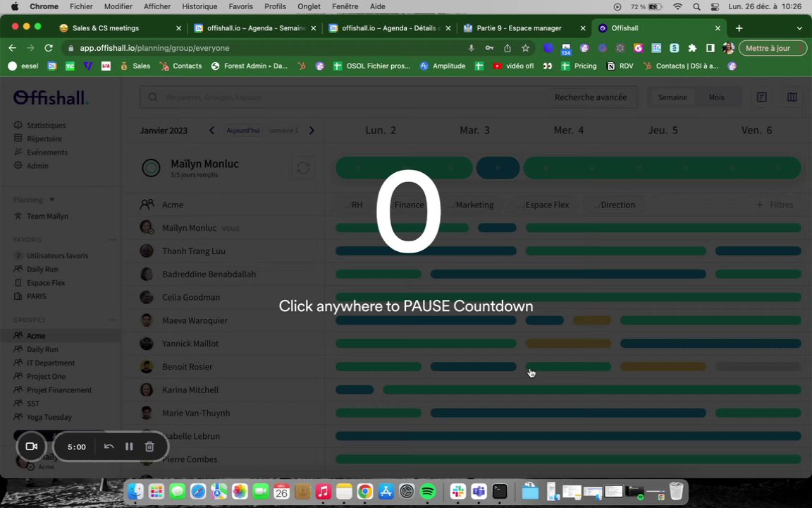Click the refresh icon beside Maïlyn Monluc

303,167
